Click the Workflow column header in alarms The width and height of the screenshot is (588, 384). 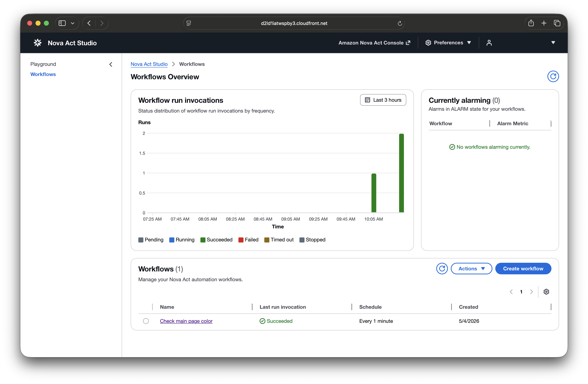[440, 123]
